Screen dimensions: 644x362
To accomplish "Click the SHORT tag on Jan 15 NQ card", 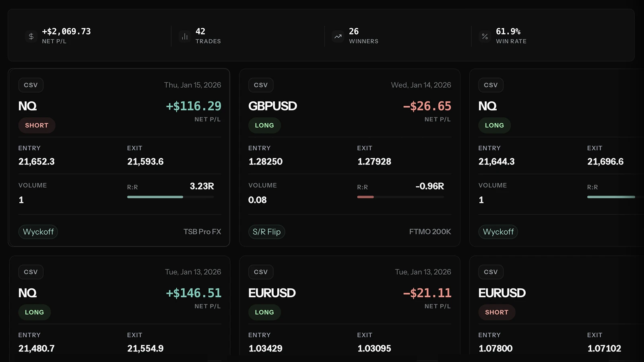I will (37, 125).
